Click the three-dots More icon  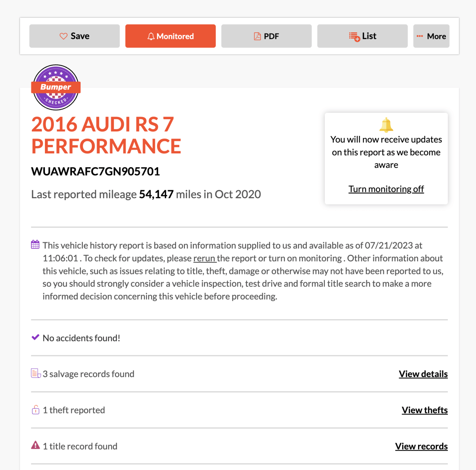[x=420, y=36]
